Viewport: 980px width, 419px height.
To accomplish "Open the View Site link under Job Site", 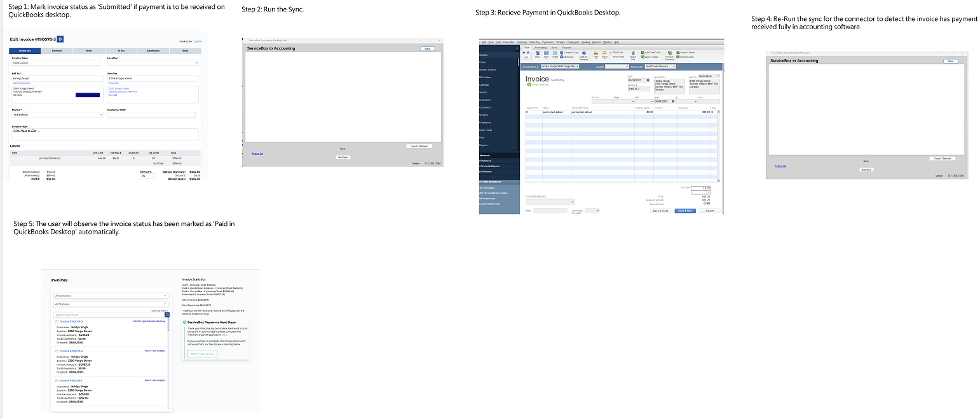I will [113, 83].
